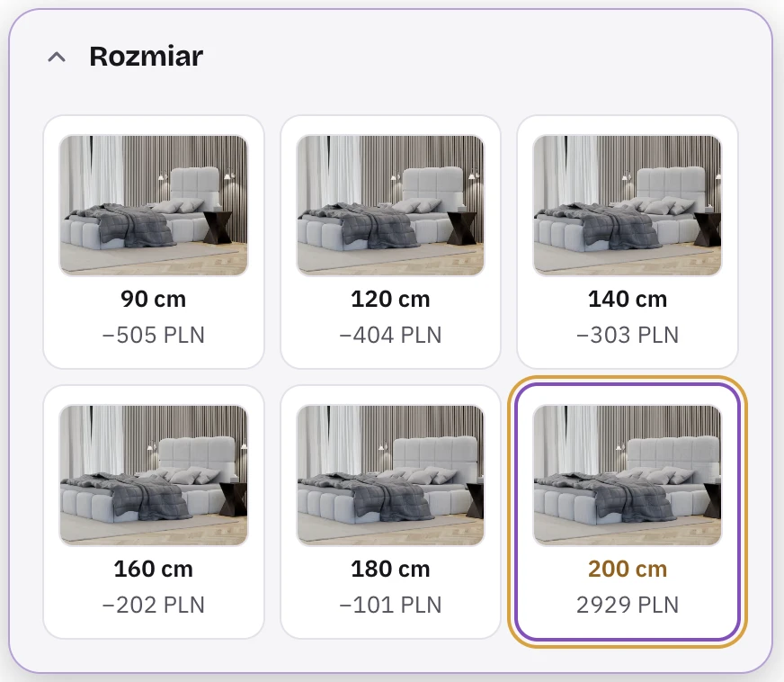Click the 160 cm bed thumbnail image
Image resolution: width=784 pixels, height=682 pixels.
coord(154,475)
